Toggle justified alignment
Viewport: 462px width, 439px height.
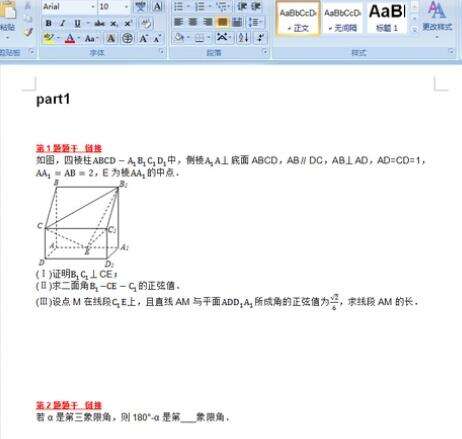222,22
